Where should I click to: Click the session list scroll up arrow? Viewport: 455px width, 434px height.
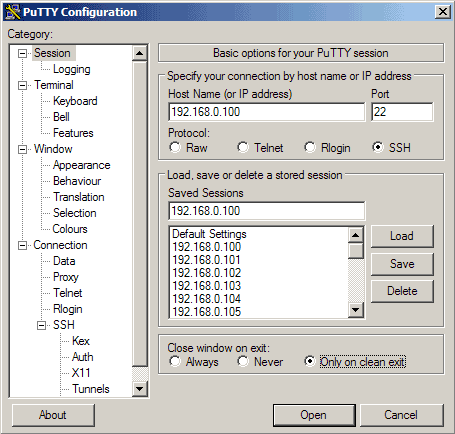(356, 235)
